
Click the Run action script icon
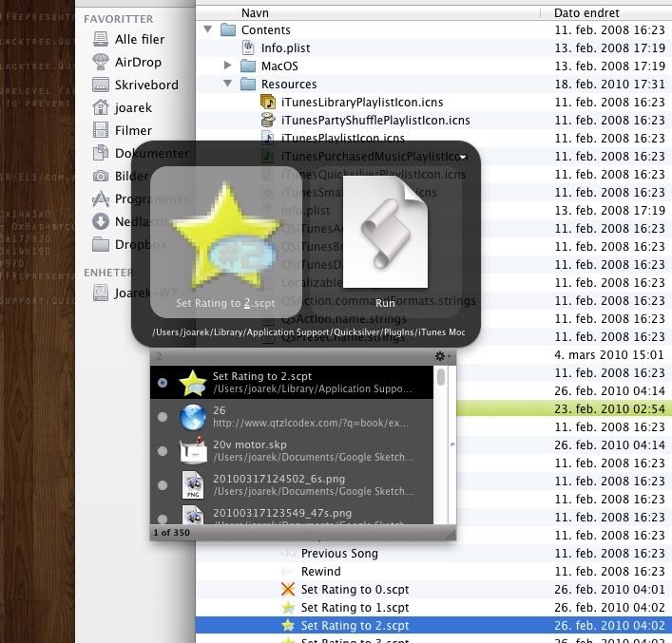(x=385, y=233)
